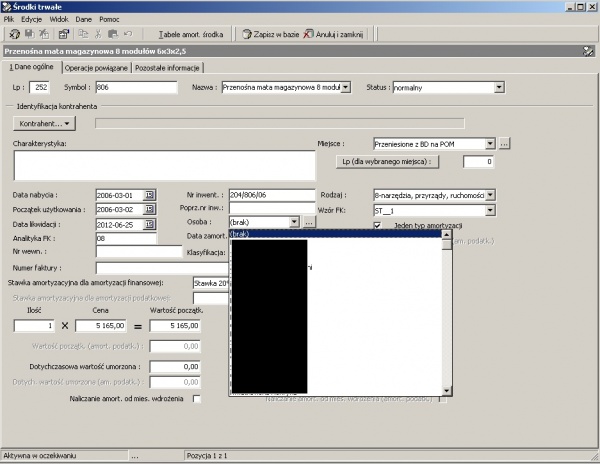Viewport: 600px width, 464px height.
Task: Click the Nr wewn. field
Action: [139, 251]
